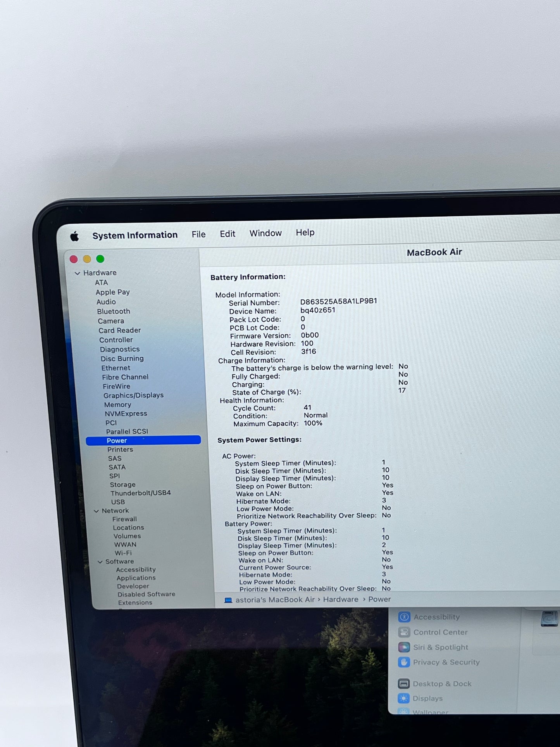Select Accessibility under Software
The width and height of the screenshot is (560, 747).
coord(136,570)
